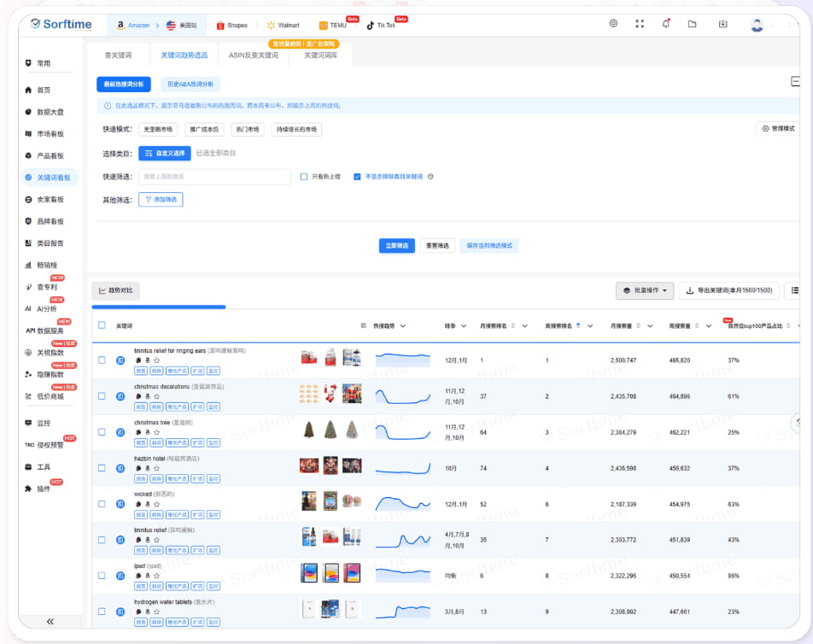Click the star icon under christmas decorations
Viewport: 813px width, 644px height.
[x=156, y=396]
